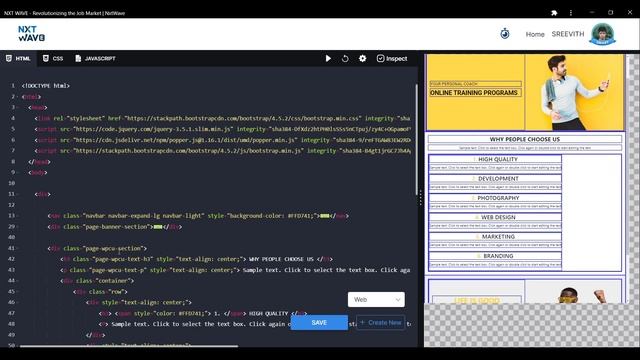Expand the folded page-banner-section on line 29
This screenshot has width=640, height=360.
point(158,227)
